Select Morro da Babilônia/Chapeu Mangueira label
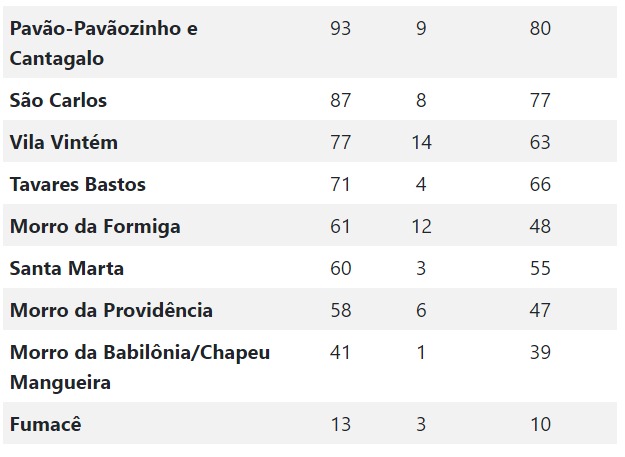Image resolution: width=625 pixels, height=457 pixels. pyautogui.click(x=140, y=367)
